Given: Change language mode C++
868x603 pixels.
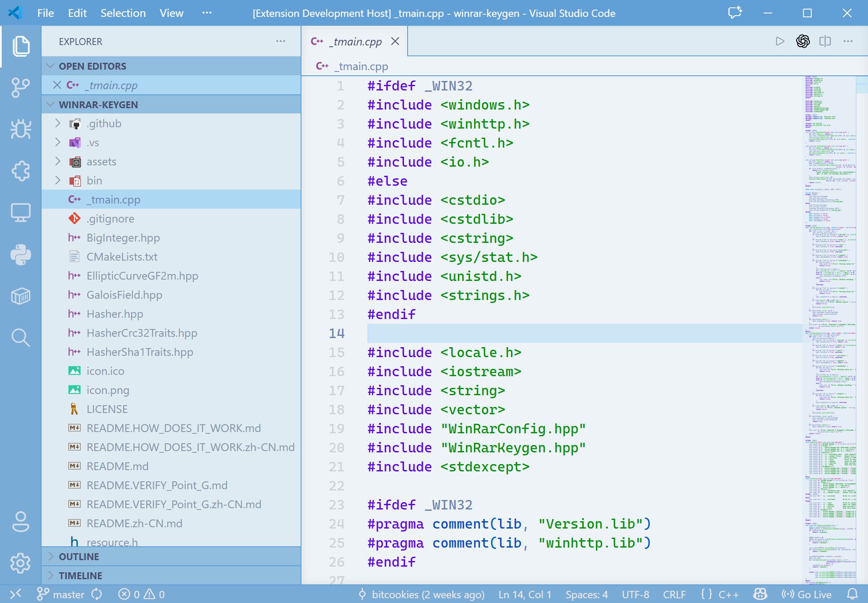Looking at the screenshot, I should click(729, 594).
